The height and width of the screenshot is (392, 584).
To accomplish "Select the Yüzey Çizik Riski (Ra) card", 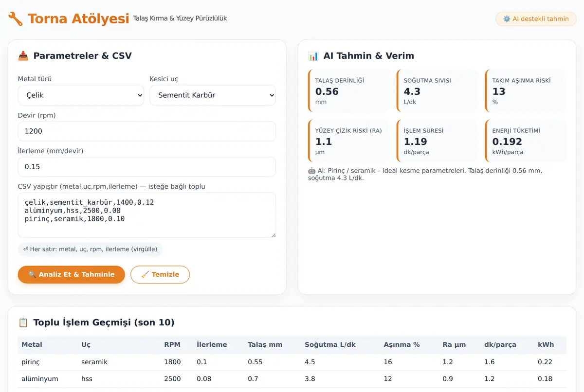I will 348,141.
